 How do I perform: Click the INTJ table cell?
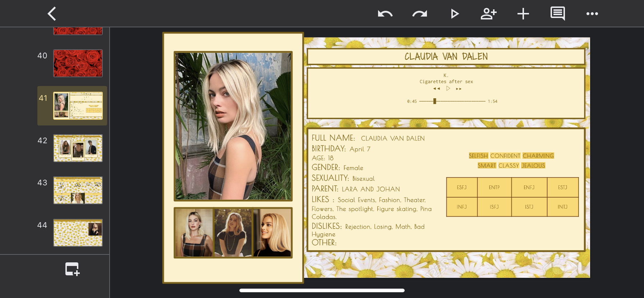click(563, 207)
